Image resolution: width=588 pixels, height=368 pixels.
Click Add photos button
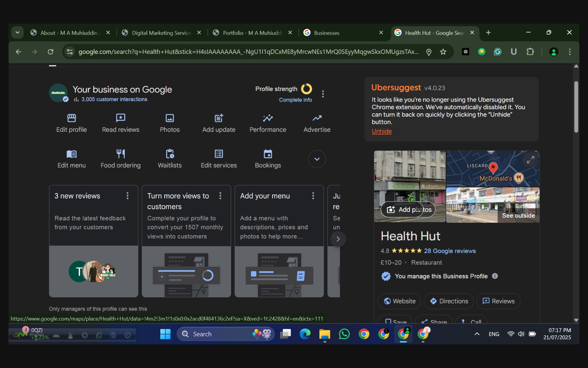[408, 209]
